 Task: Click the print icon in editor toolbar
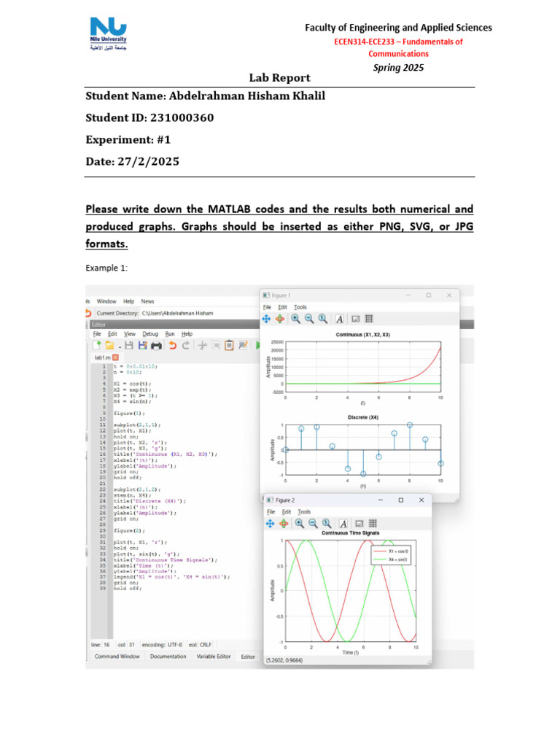pyautogui.click(x=156, y=346)
